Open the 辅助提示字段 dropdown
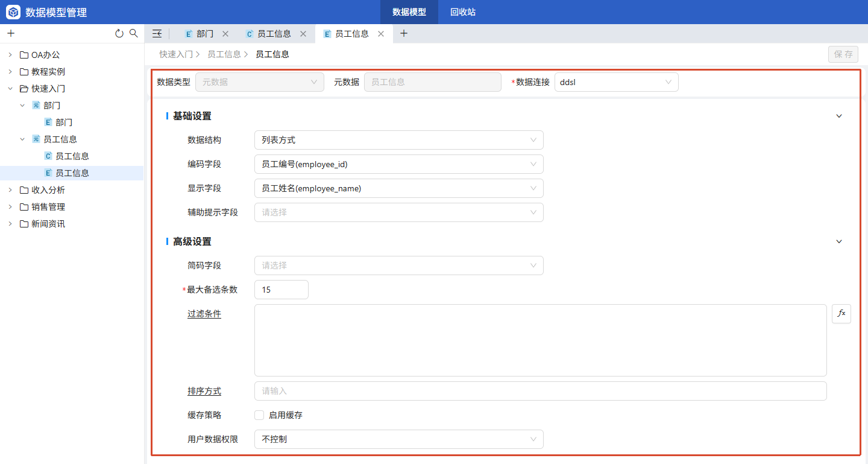The image size is (868, 464). pyautogui.click(x=398, y=212)
